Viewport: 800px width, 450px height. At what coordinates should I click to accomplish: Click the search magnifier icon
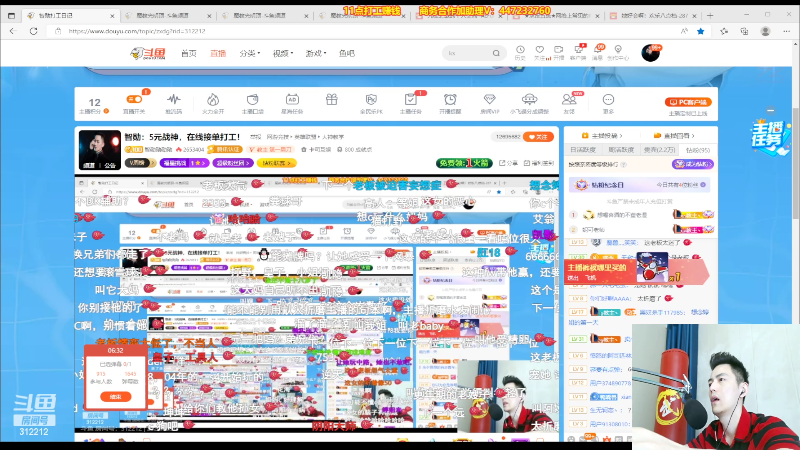pos(496,53)
